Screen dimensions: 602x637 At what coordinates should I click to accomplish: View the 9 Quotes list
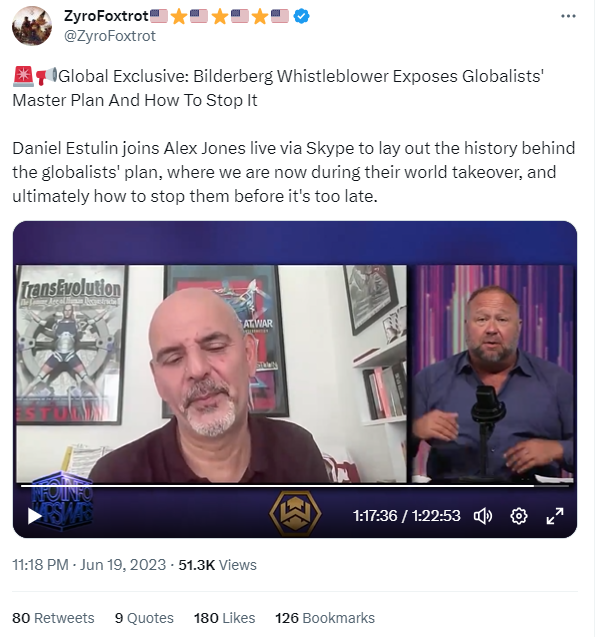[x=144, y=618]
